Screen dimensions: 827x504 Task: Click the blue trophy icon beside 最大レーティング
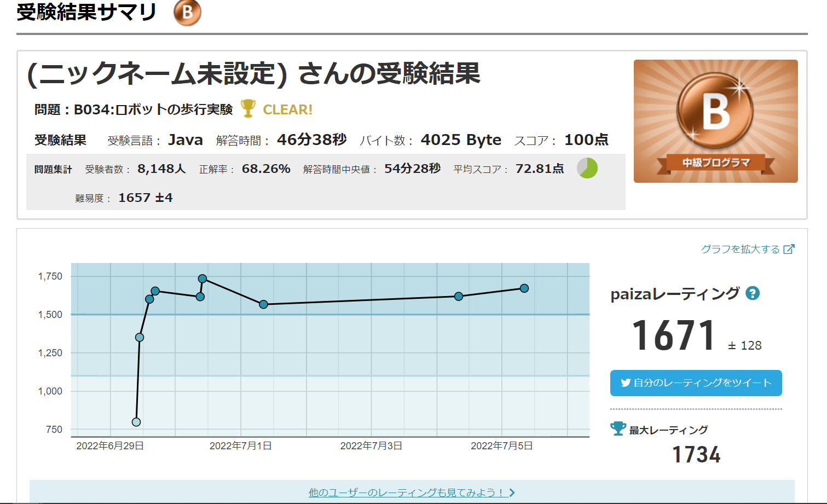click(618, 428)
